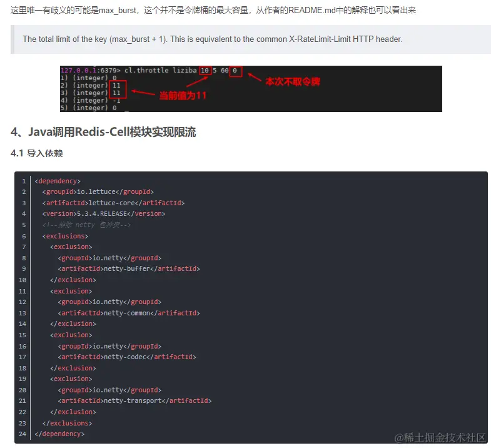The width and height of the screenshot is (491, 448).
Task: Click the netty comment on line 5
Action: [86, 225]
